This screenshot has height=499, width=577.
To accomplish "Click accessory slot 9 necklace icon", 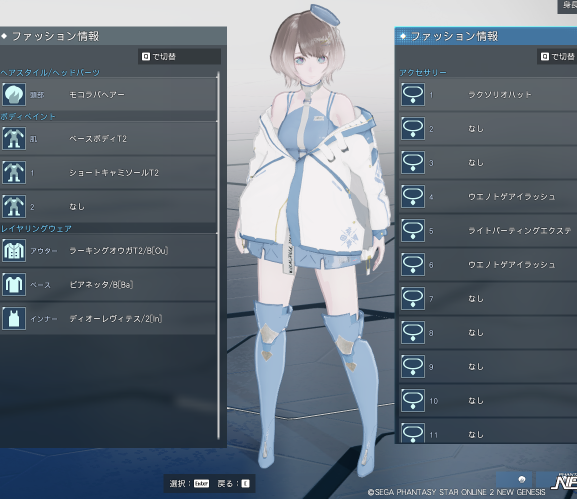I will (x=413, y=367).
